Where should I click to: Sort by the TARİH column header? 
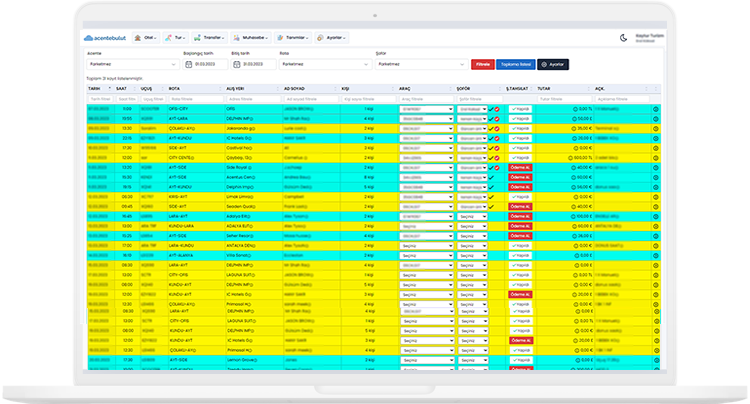click(x=99, y=88)
